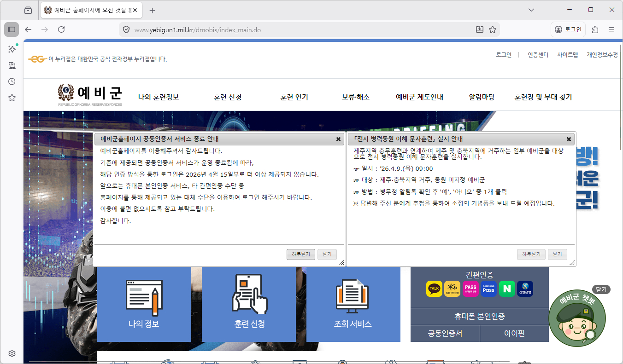This screenshot has width=623, height=364.
Task: Open the 예비군 챗봇 chatbot character
Action: point(577,318)
